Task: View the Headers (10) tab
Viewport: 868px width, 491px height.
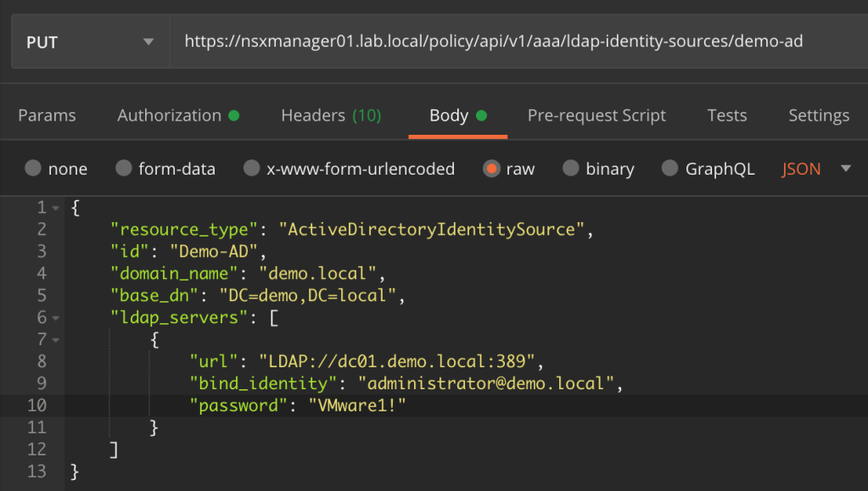Action: (x=330, y=114)
